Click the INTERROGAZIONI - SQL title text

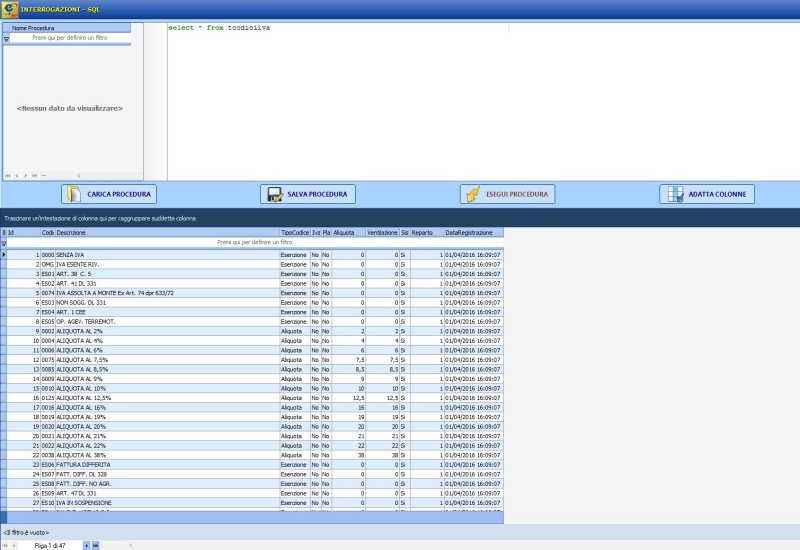pyautogui.click(x=60, y=9)
